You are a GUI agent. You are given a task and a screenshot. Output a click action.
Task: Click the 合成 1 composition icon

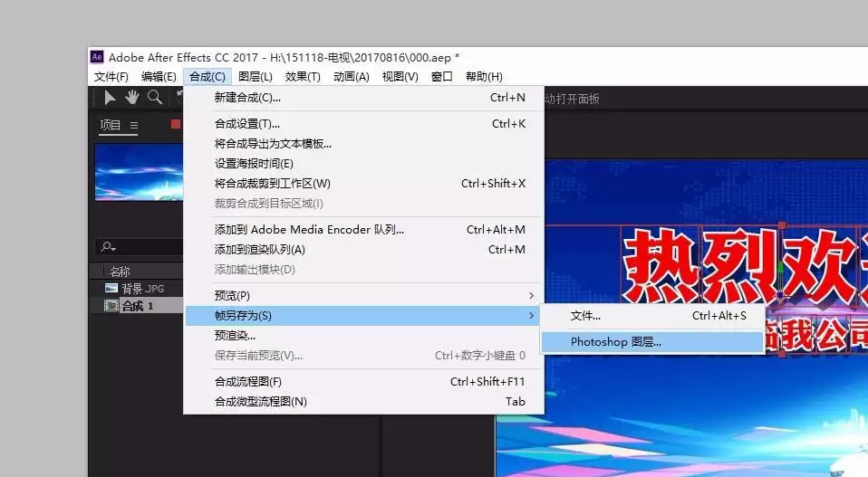(111, 306)
